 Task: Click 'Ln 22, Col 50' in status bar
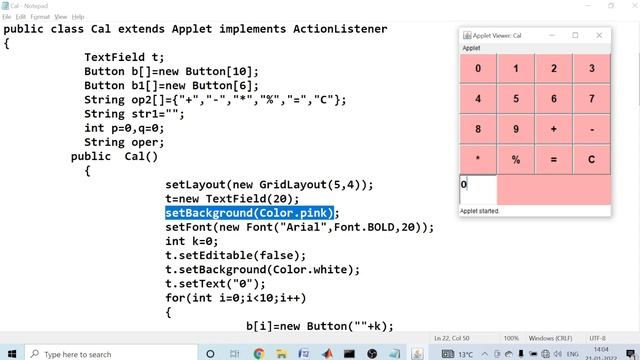click(x=451, y=338)
